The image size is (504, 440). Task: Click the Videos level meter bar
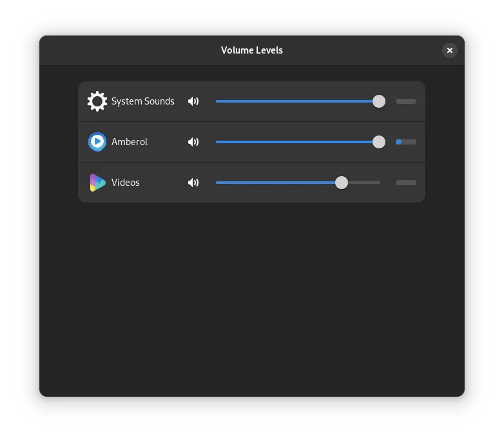pyautogui.click(x=406, y=183)
